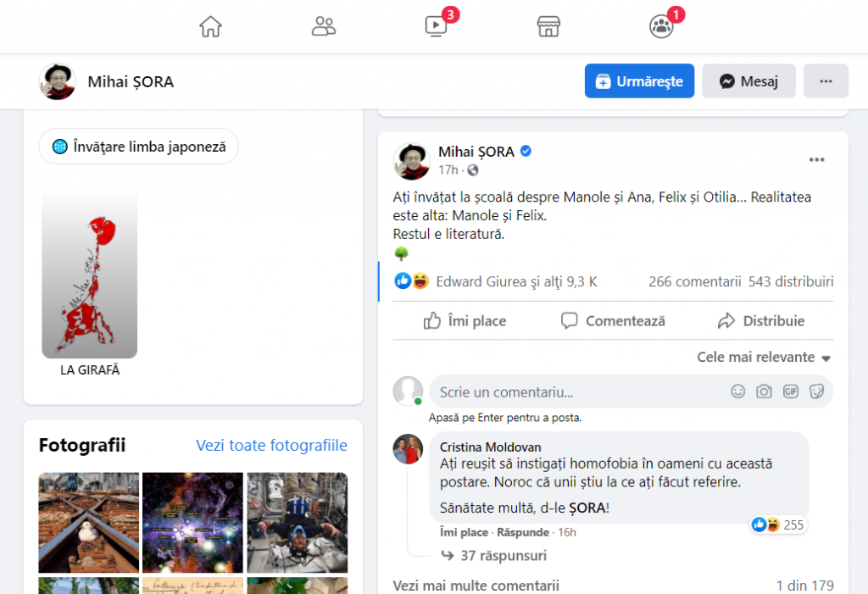Click the LA GIRAFĂ caption text
The image size is (868, 594).
(90, 369)
